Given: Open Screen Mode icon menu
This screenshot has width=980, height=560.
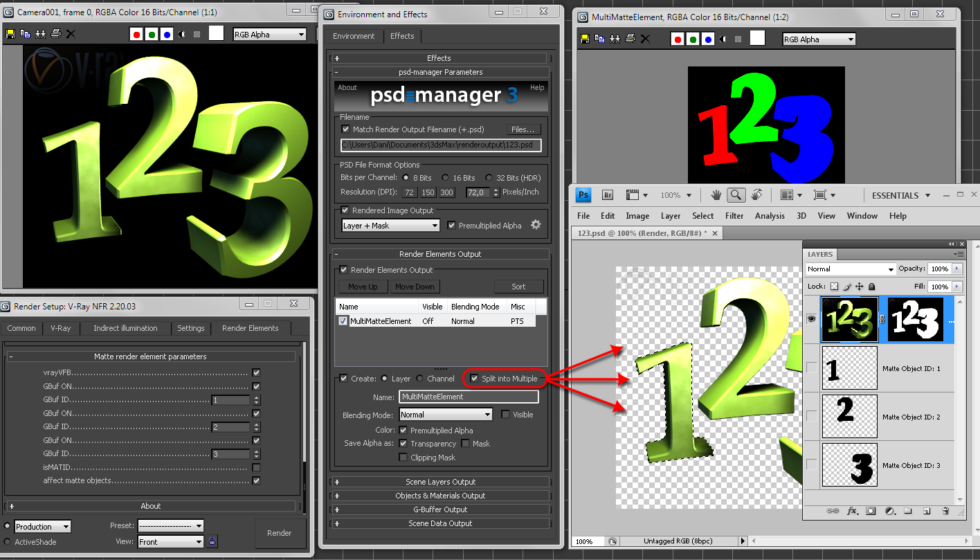Looking at the screenshot, I should coord(824,195).
